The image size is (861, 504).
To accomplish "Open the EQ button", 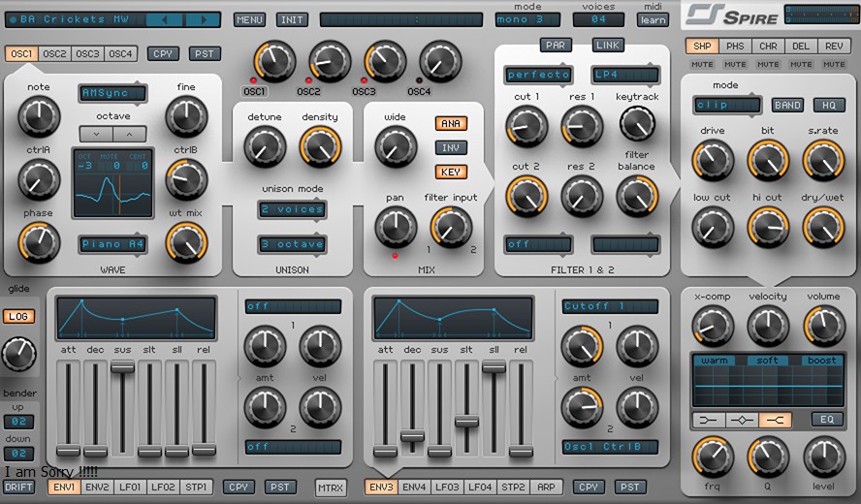I will [827, 420].
